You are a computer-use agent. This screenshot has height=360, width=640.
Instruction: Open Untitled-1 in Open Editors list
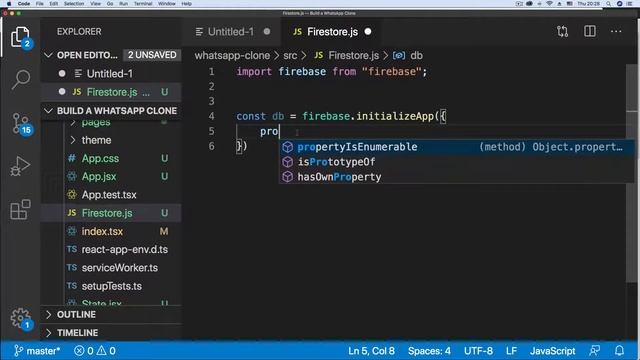click(111, 73)
